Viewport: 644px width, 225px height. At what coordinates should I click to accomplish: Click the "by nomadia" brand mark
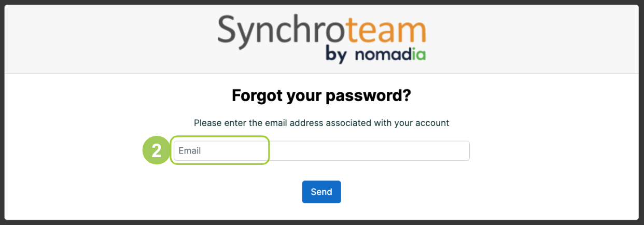point(375,54)
